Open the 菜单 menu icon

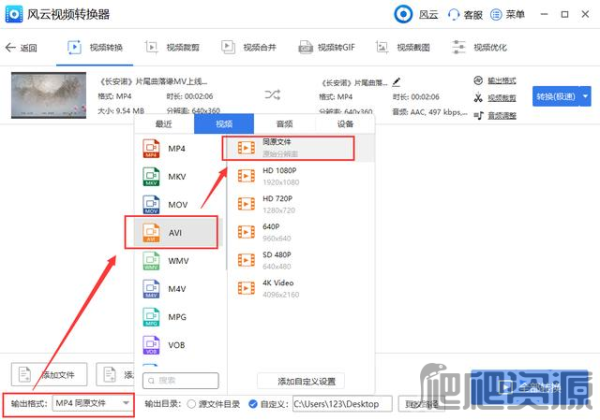(x=496, y=15)
